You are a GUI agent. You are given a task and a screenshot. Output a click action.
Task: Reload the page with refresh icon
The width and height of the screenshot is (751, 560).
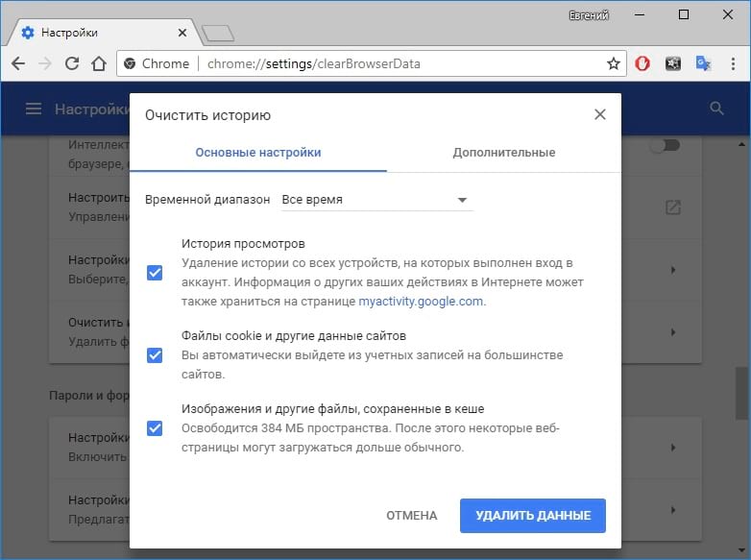point(71,63)
